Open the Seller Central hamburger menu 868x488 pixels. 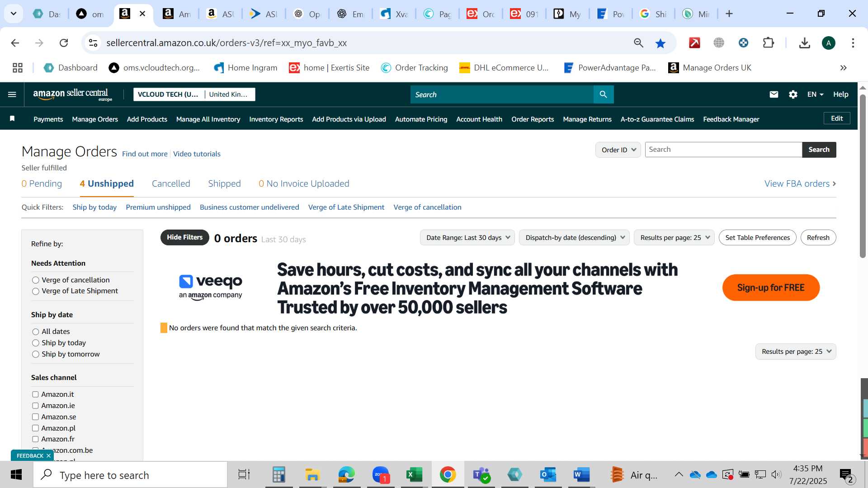pos(12,94)
